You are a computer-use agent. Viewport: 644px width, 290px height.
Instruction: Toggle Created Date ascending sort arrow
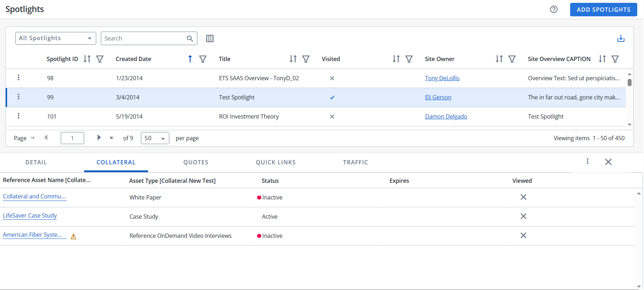click(190, 59)
